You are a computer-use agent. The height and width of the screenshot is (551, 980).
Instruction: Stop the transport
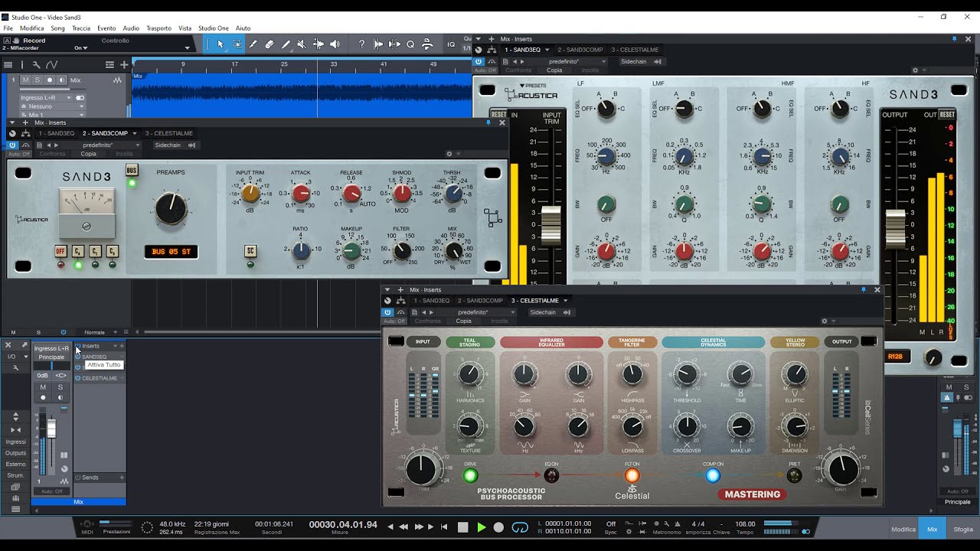tap(462, 527)
